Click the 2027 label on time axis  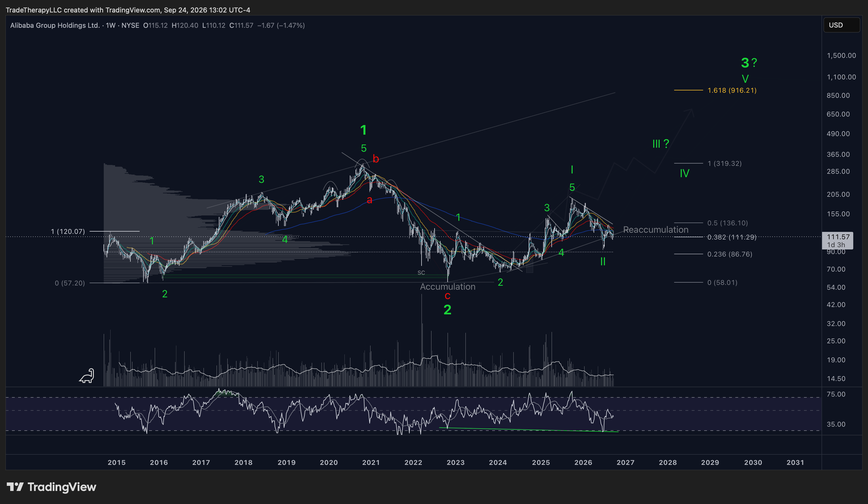626,463
